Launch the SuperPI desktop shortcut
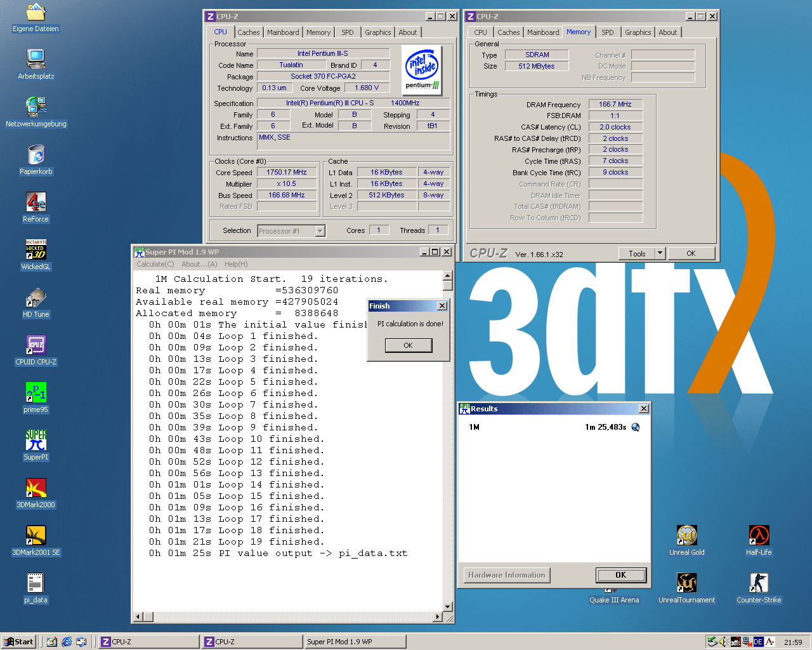Screen dimensions: 812x650 (36, 445)
